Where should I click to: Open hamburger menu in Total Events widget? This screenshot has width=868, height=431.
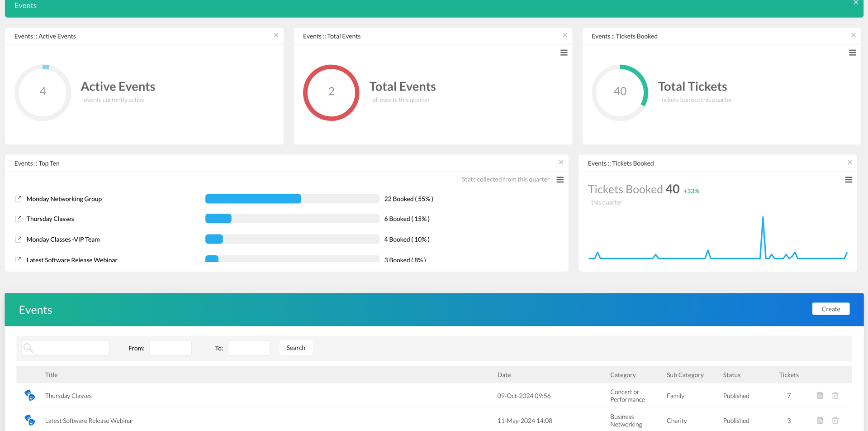564,53
